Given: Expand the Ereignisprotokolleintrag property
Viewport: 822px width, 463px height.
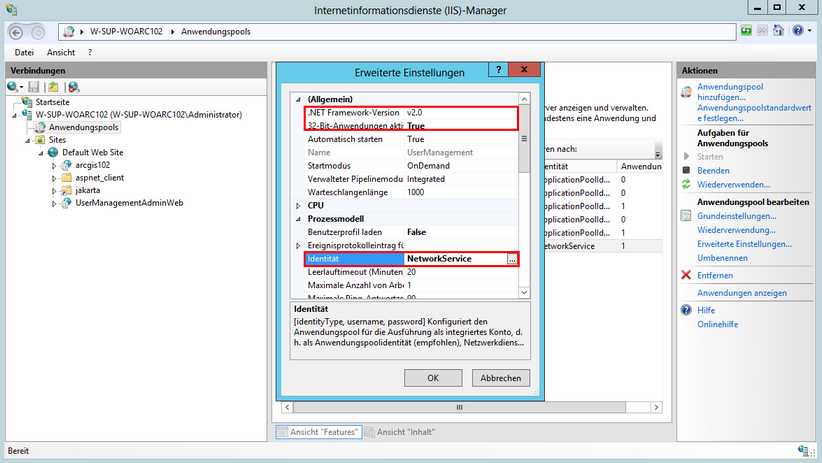Looking at the screenshot, I should click(x=298, y=245).
